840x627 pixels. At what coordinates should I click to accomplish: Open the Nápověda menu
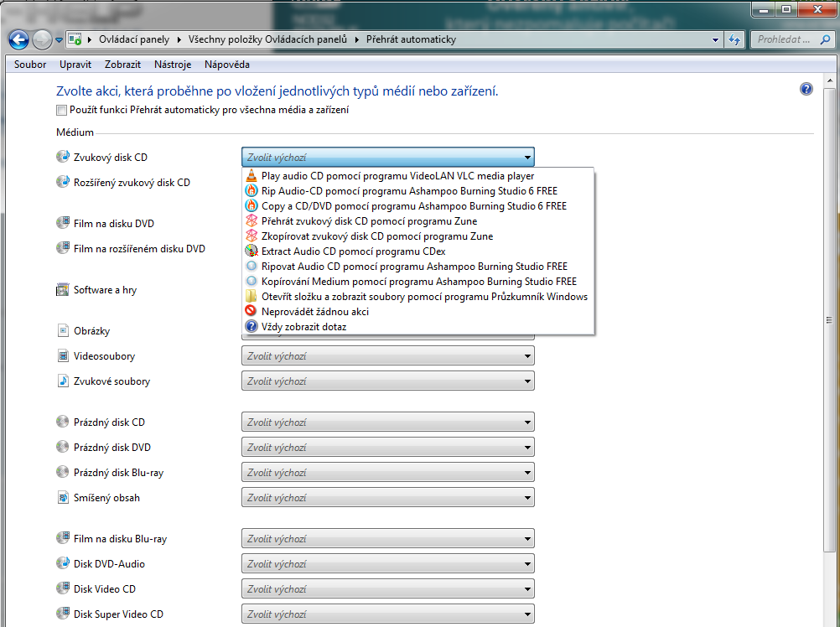pyautogui.click(x=227, y=65)
